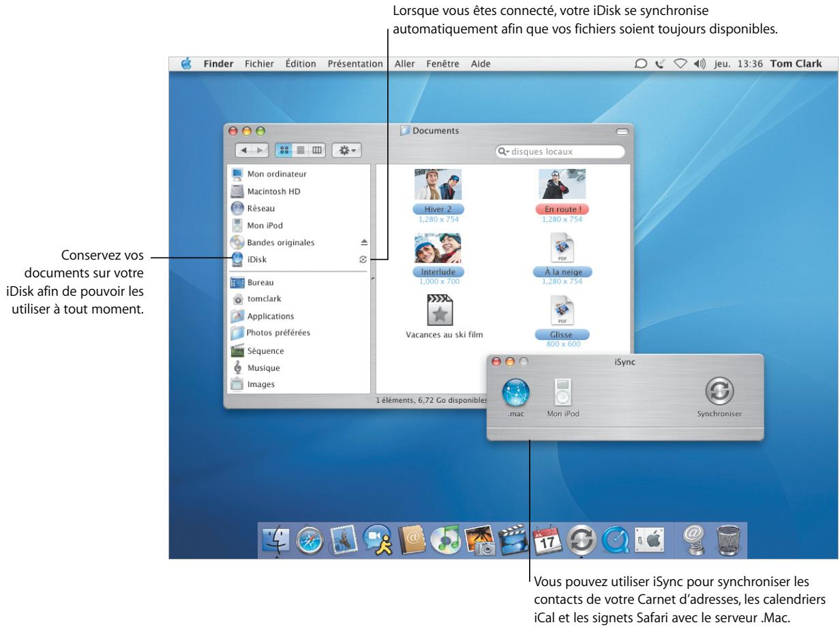This screenshot has width=840, height=627.
Task: Open the Apple menu
Action: (185, 63)
